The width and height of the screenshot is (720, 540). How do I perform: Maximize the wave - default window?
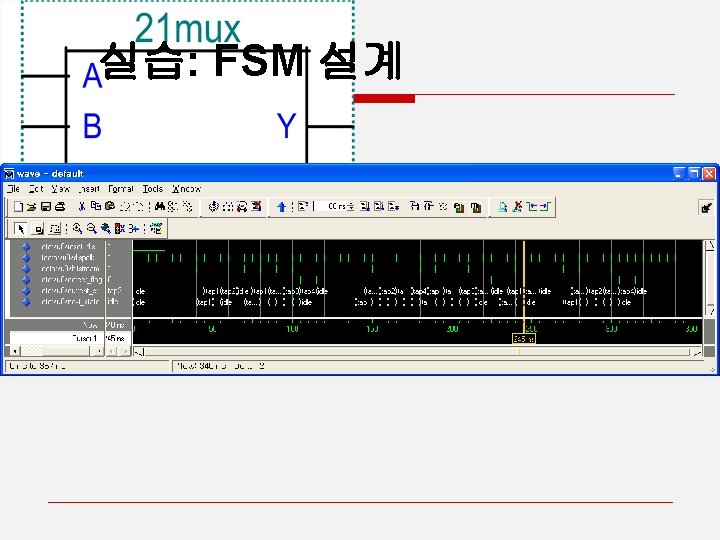point(694,174)
